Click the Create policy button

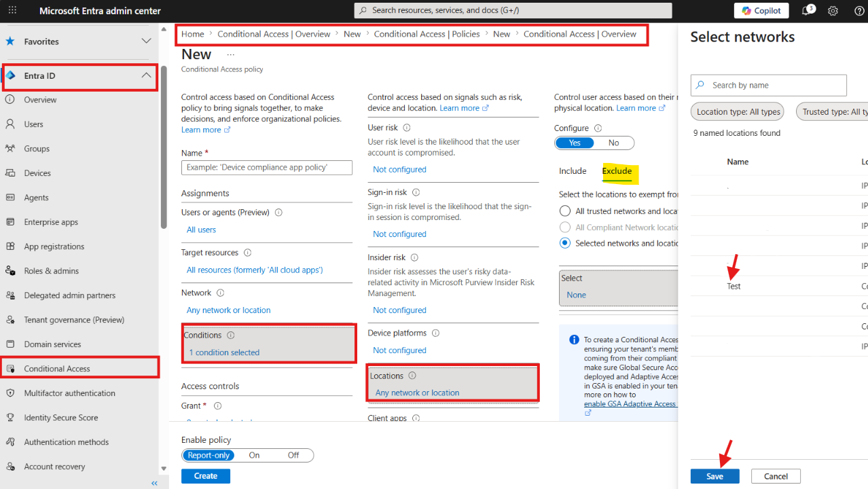pos(206,476)
